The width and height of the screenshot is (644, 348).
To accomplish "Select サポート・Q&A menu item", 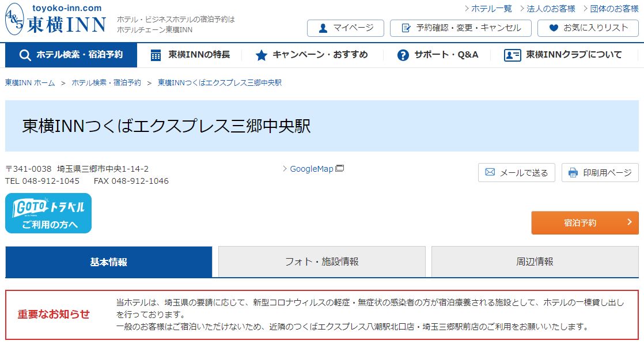I will [x=438, y=55].
